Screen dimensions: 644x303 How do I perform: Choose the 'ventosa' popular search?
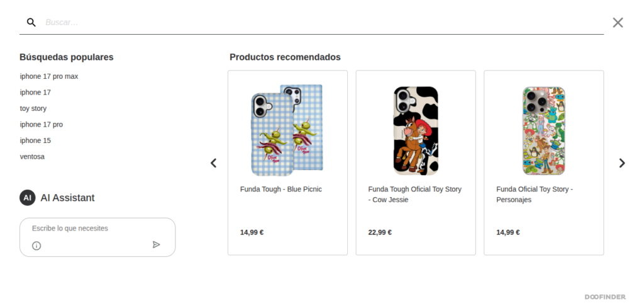tap(32, 157)
